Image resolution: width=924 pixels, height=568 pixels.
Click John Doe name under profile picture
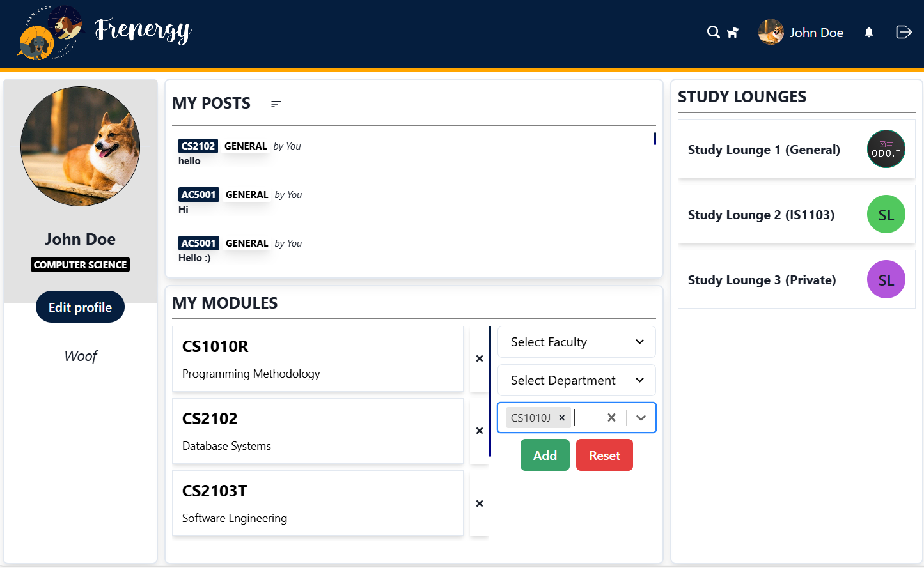80,239
